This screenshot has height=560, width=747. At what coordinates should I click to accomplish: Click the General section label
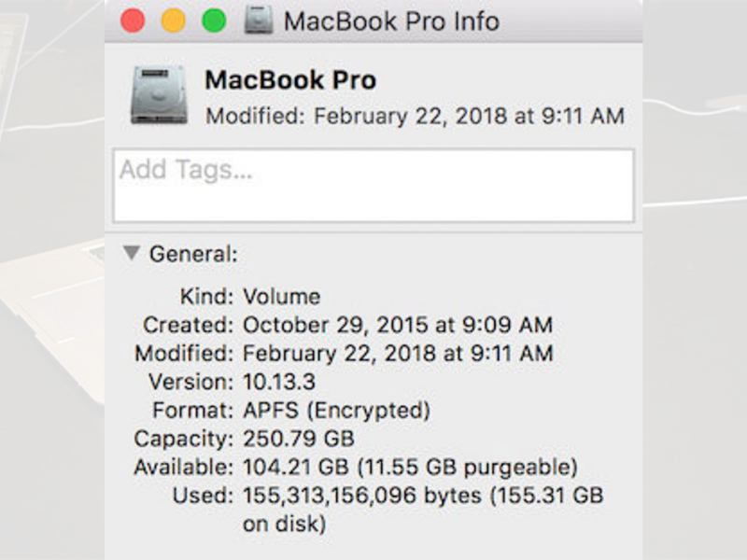pos(193,254)
